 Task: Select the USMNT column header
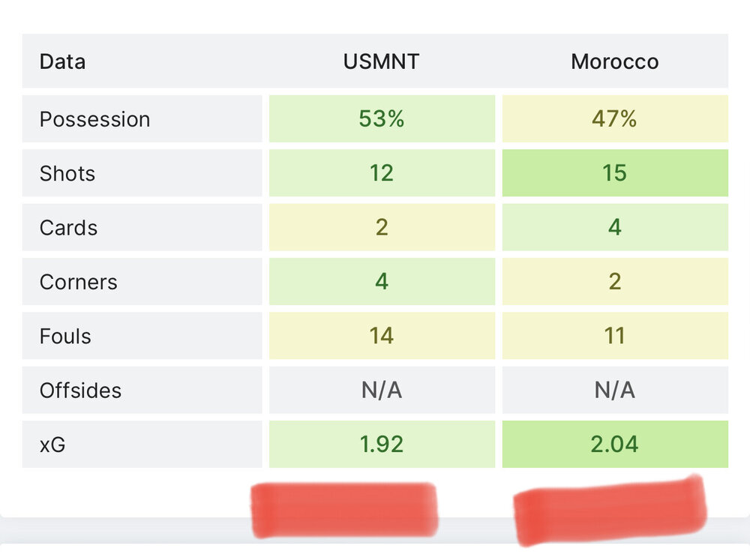381,61
